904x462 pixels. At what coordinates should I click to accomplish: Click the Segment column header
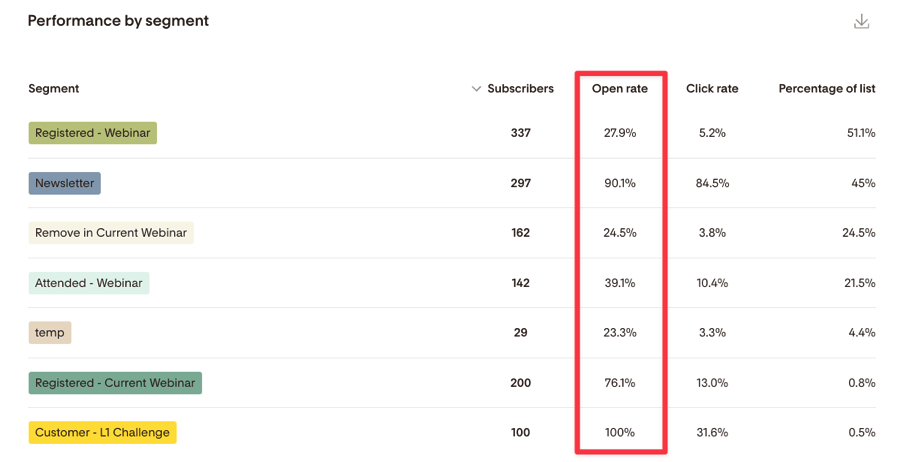pos(54,89)
